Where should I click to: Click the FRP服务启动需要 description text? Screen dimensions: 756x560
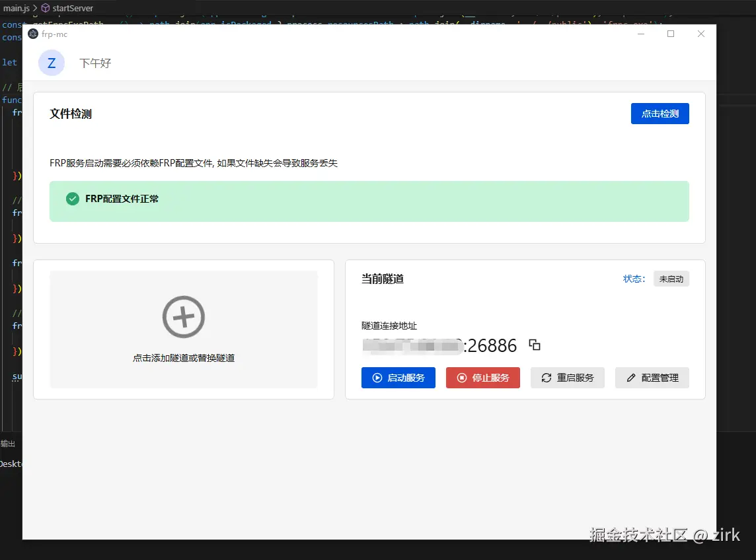coord(194,163)
